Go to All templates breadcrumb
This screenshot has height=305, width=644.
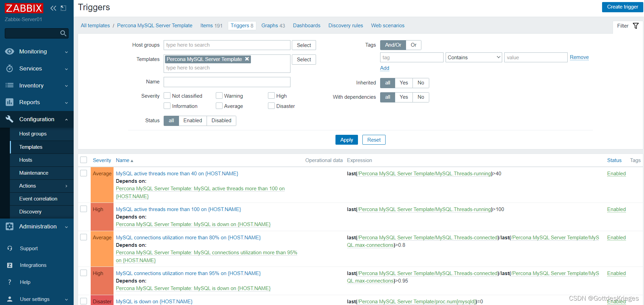pos(95,26)
